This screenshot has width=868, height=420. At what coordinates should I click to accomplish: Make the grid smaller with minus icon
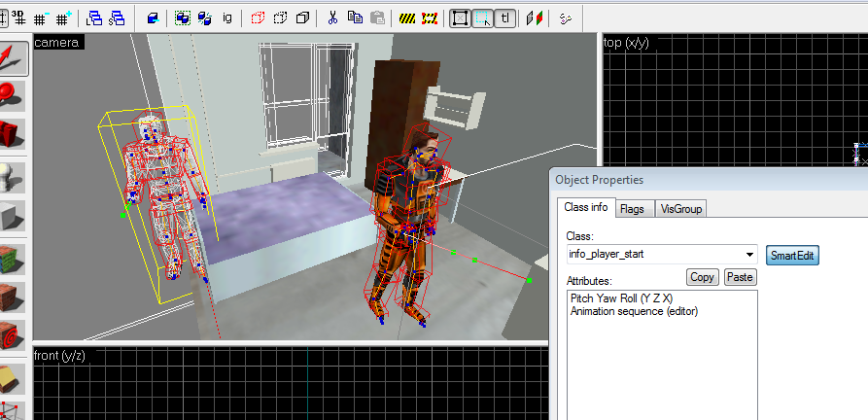pos(40,17)
